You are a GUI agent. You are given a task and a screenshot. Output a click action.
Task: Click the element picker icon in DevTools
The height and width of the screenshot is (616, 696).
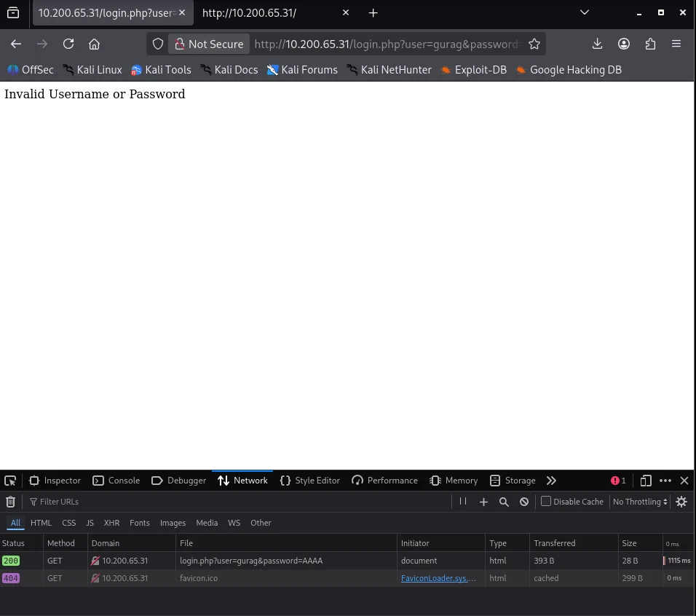tap(10, 481)
